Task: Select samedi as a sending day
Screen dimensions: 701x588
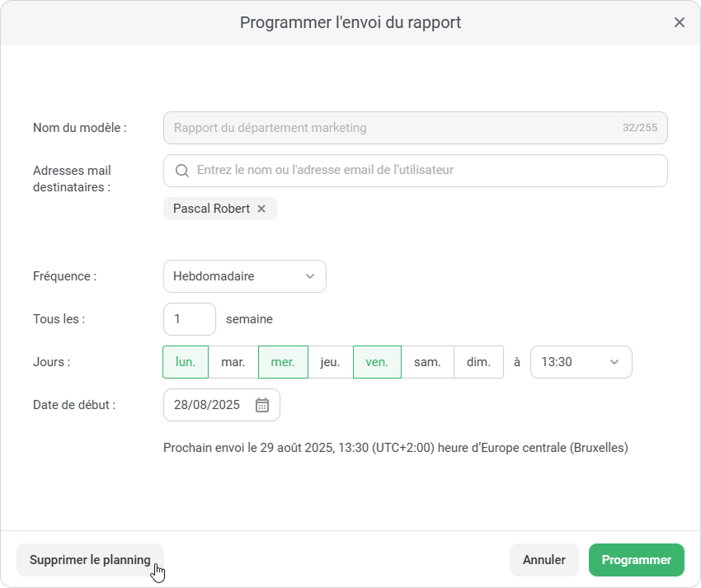Action: [x=427, y=362]
